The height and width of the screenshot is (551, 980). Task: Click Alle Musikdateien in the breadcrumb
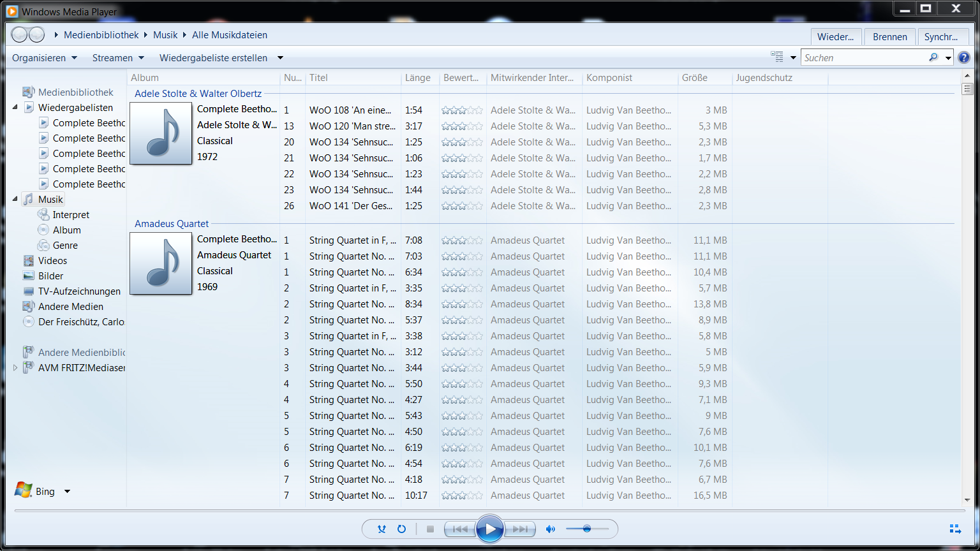pos(230,35)
